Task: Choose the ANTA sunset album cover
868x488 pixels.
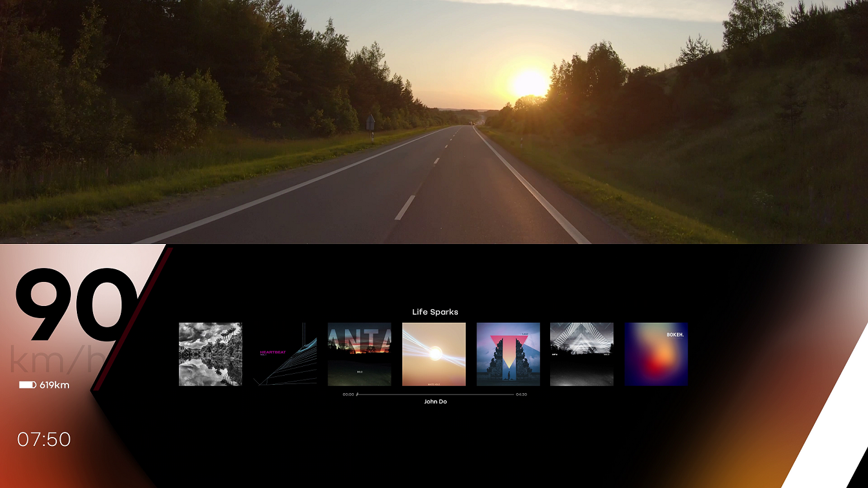Action: pos(359,354)
